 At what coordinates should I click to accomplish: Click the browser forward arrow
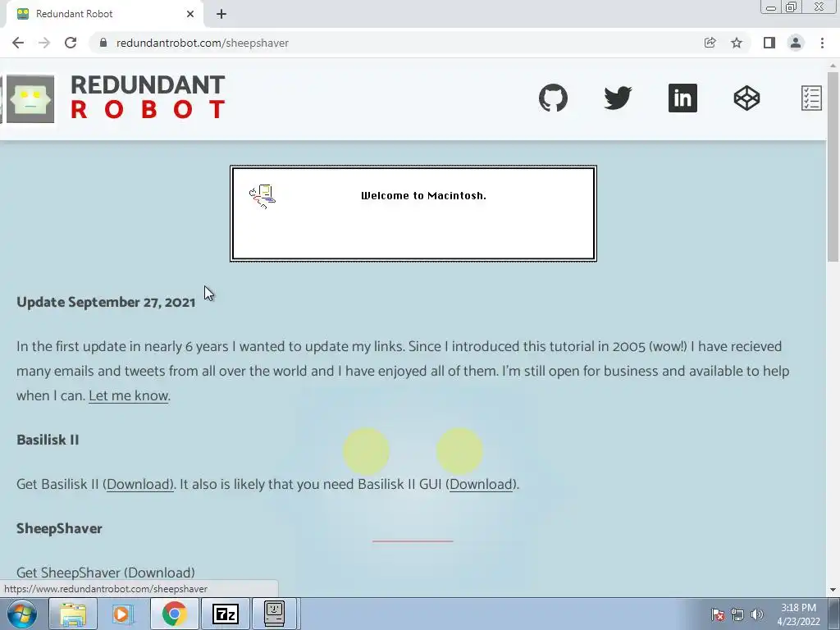[x=44, y=43]
